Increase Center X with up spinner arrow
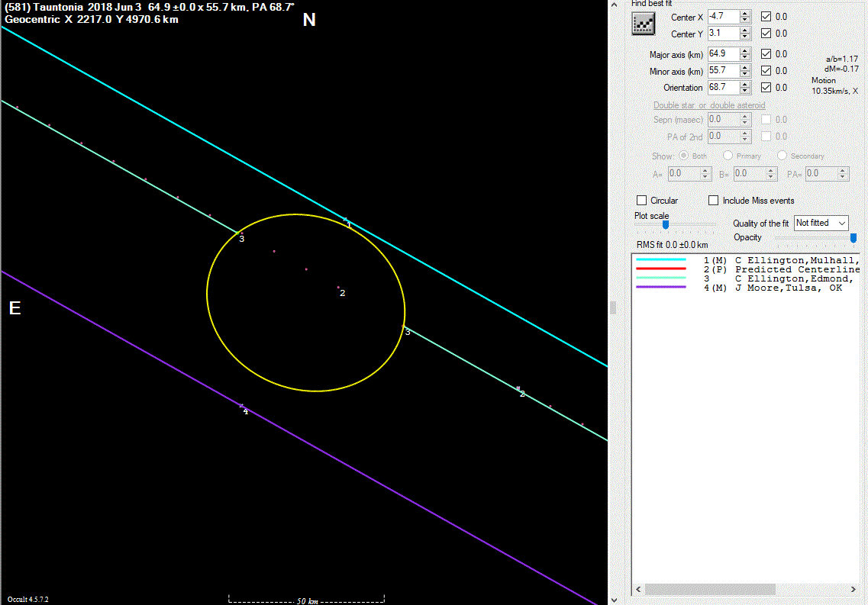The image size is (868, 605). 745,13
